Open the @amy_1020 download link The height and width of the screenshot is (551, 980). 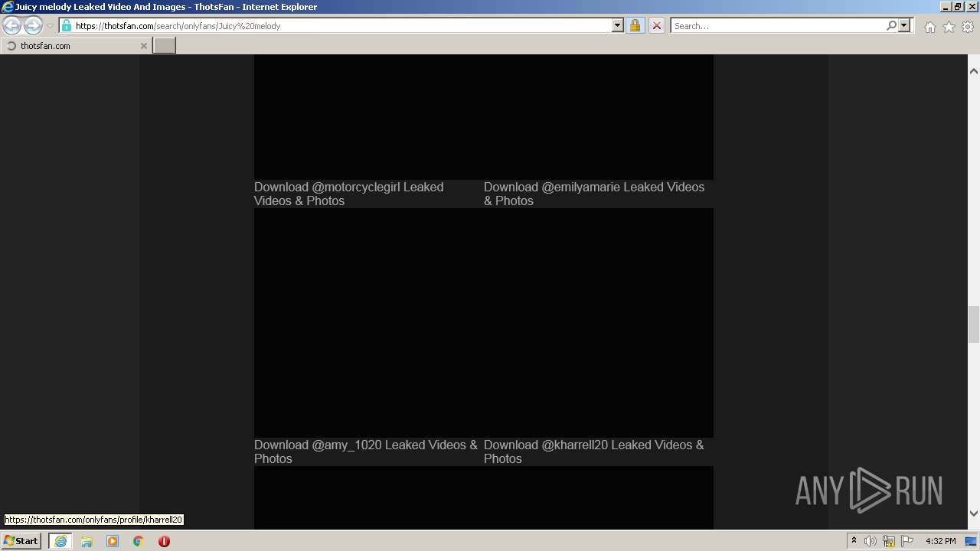tap(366, 452)
